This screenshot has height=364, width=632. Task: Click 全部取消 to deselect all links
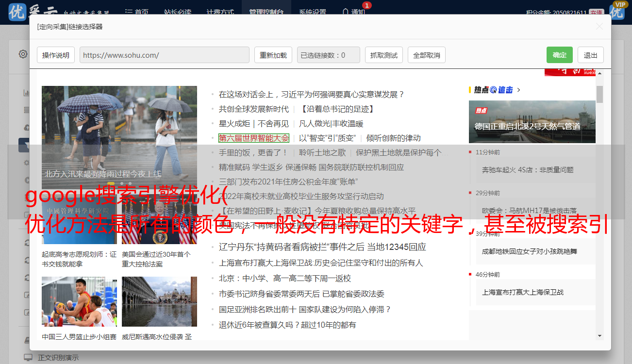pyautogui.click(x=426, y=55)
